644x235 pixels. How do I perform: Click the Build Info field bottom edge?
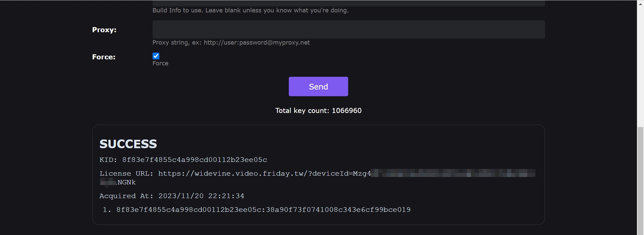pos(348,4)
